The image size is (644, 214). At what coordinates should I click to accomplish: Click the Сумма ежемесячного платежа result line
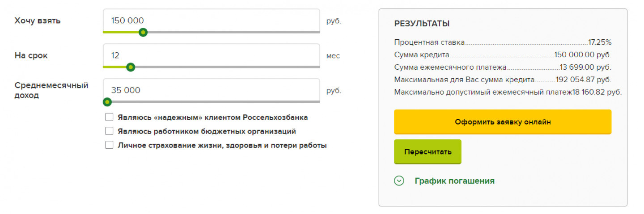coord(503,67)
